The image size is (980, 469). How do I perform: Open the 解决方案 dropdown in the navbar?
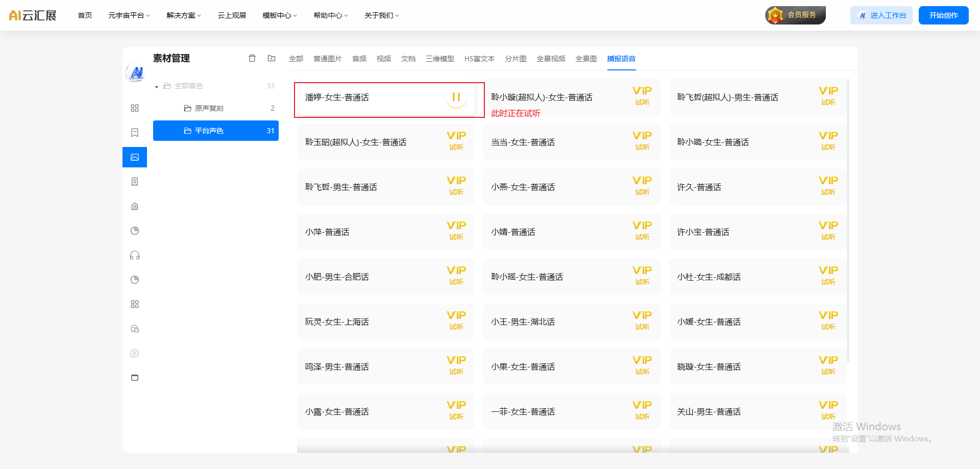[184, 15]
